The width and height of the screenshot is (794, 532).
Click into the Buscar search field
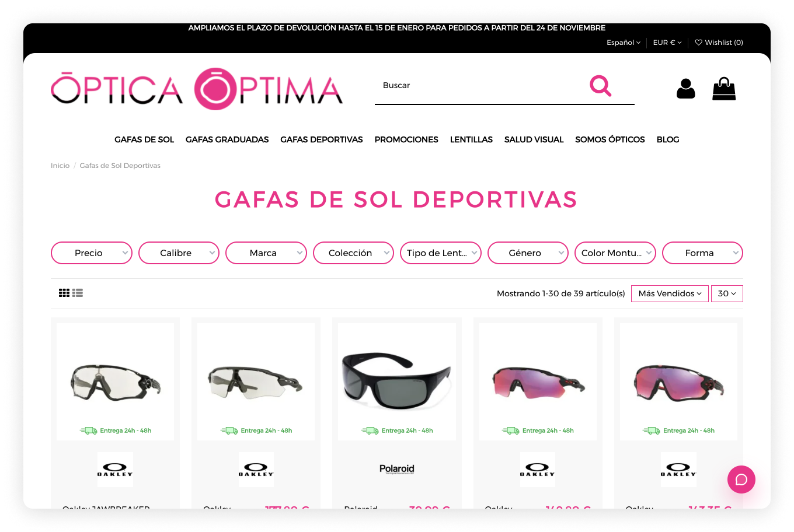point(479,86)
